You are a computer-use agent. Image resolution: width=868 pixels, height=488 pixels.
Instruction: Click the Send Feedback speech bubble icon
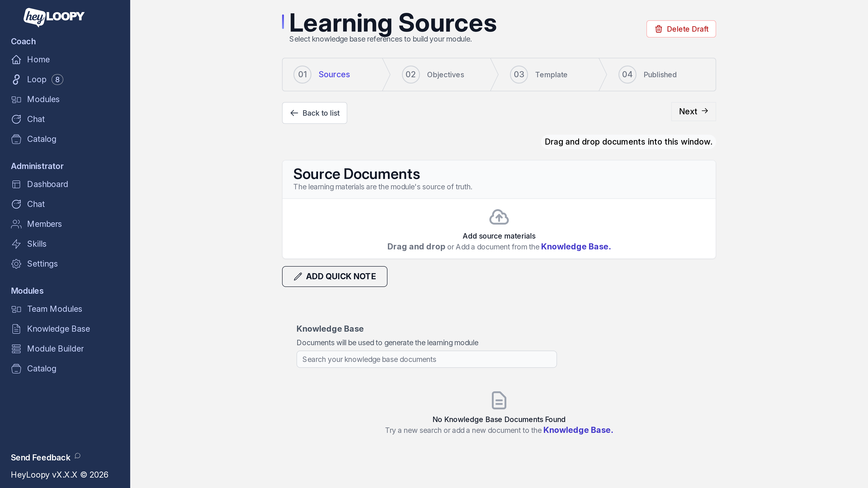pos(78,456)
